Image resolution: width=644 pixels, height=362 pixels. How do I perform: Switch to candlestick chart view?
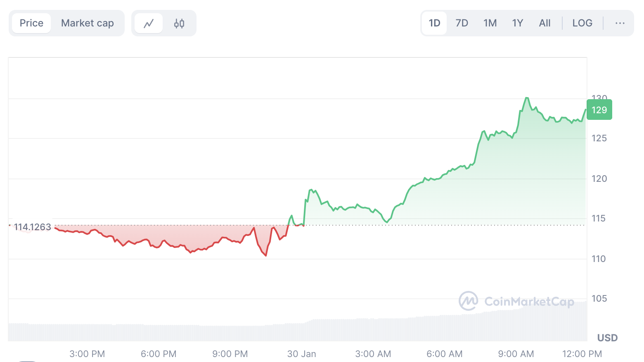tap(179, 24)
